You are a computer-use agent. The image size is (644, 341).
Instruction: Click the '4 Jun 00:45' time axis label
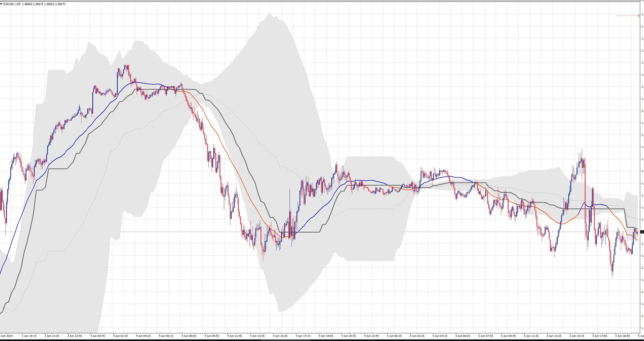(97, 336)
